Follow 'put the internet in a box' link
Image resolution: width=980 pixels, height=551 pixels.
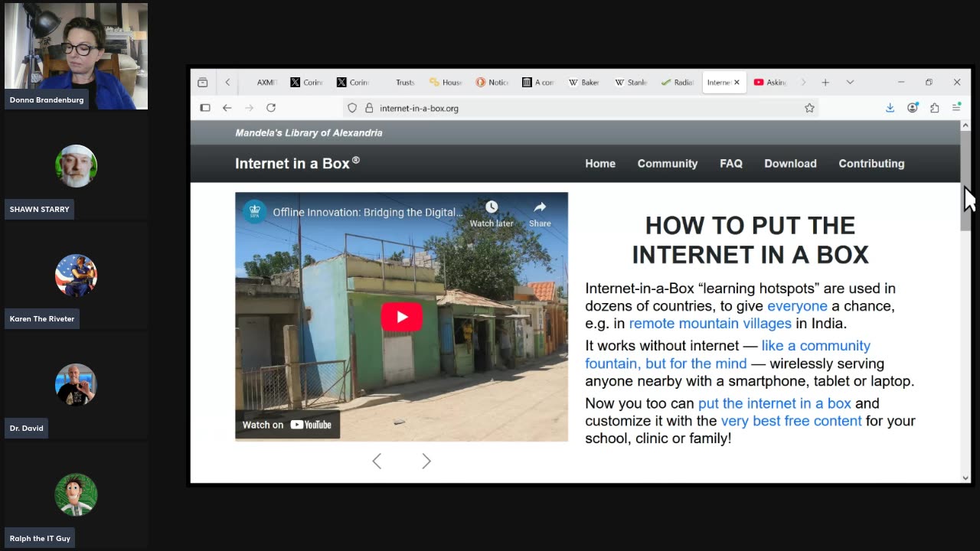coord(774,403)
